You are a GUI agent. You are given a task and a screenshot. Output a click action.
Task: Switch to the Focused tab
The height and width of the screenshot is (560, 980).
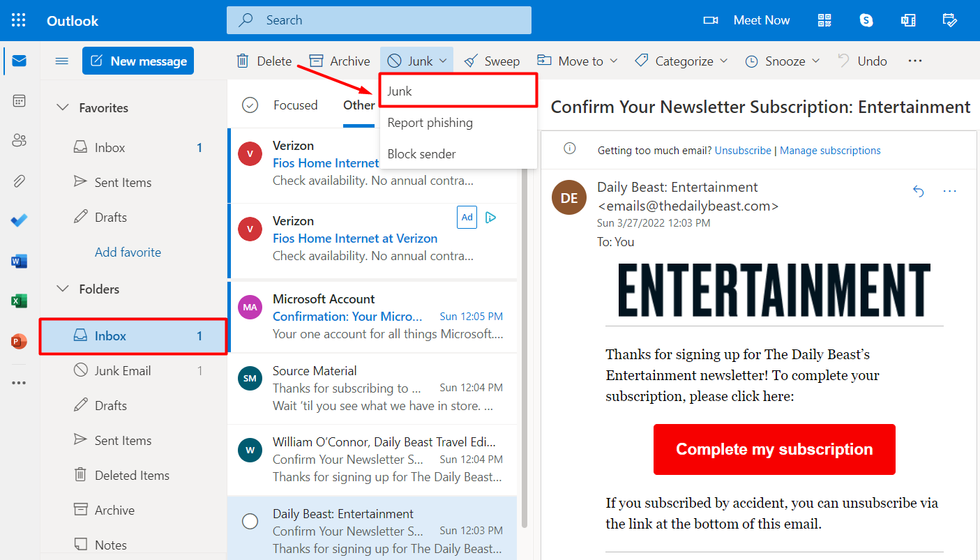click(295, 105)
